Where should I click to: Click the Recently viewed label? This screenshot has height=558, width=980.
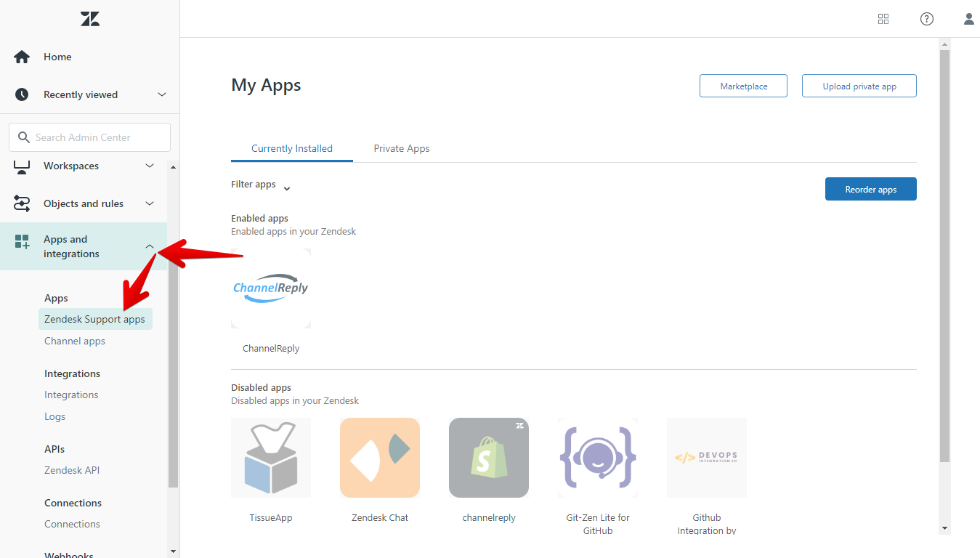81,94
